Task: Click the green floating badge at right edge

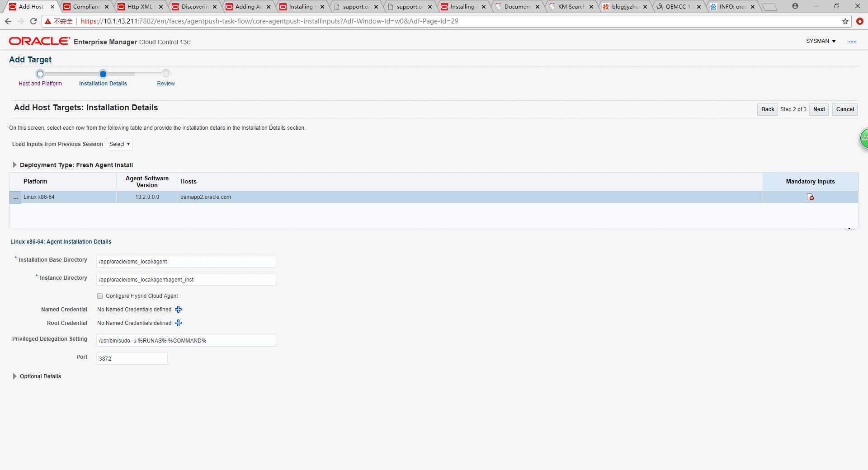Action: pos(864,138)
